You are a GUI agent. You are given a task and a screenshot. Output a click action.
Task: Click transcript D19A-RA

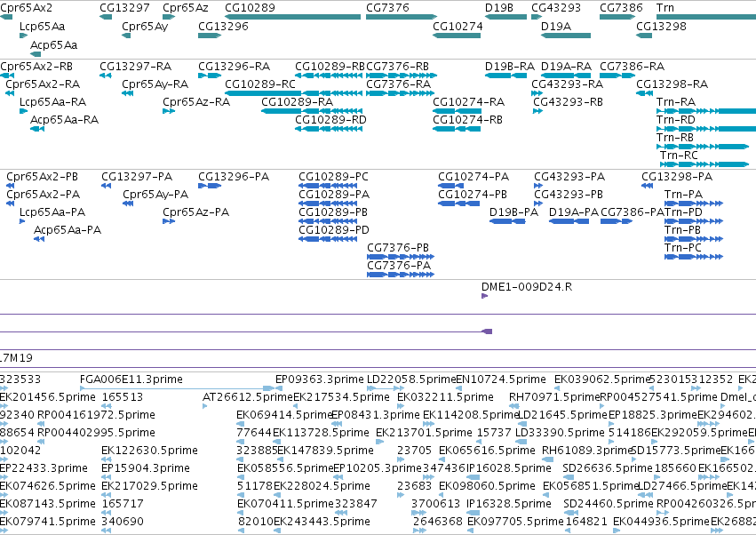566,67
